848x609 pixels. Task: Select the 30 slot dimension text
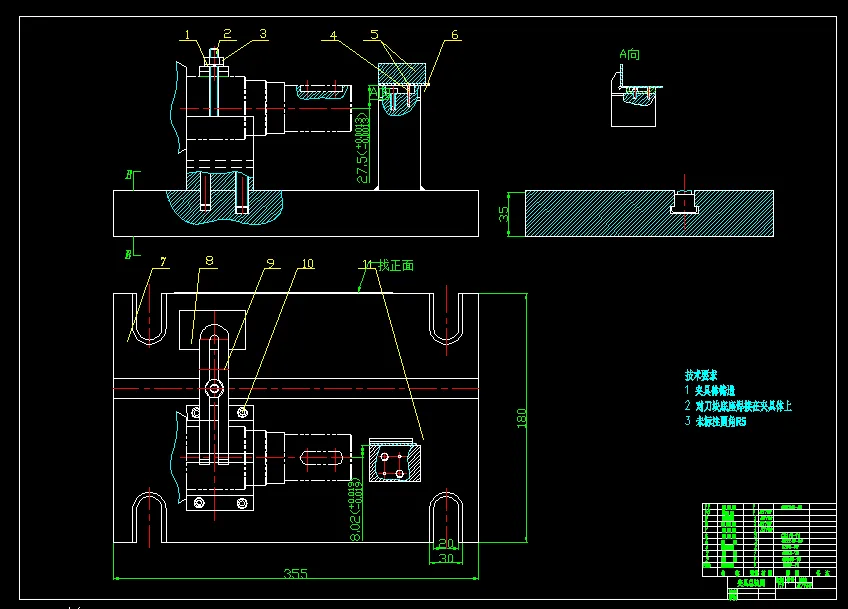[446, 558]
